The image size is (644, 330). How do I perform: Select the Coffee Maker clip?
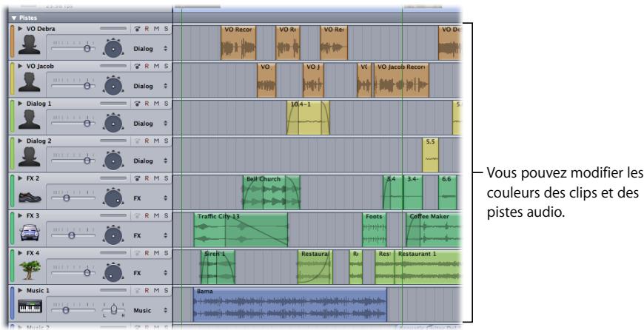433,229
